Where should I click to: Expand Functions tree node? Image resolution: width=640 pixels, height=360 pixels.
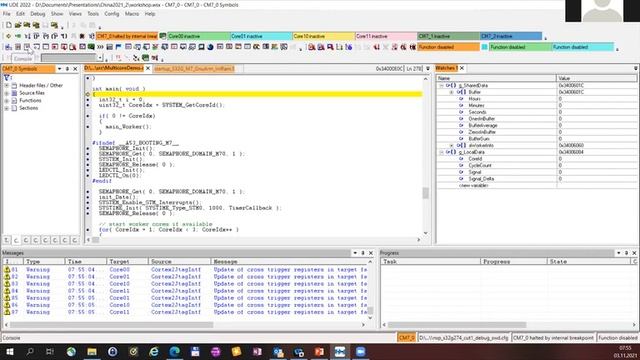tap(7, 100)
